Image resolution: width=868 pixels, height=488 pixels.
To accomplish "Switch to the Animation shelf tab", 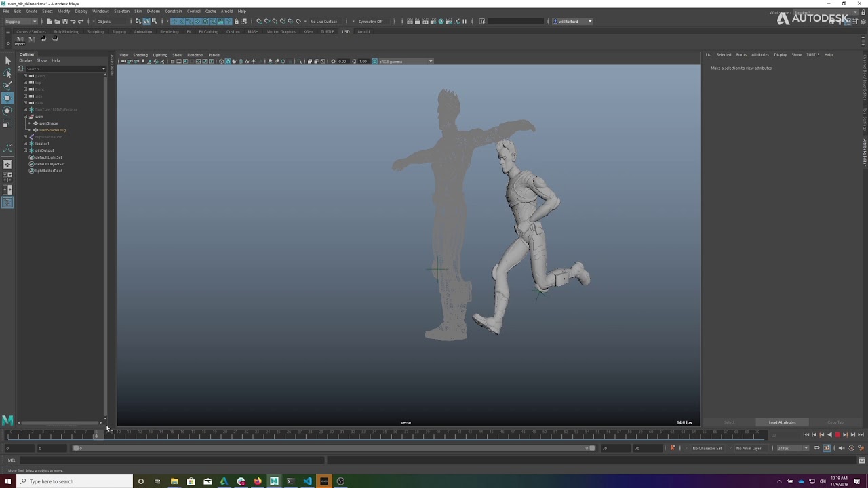I will [x=143, y=32].
